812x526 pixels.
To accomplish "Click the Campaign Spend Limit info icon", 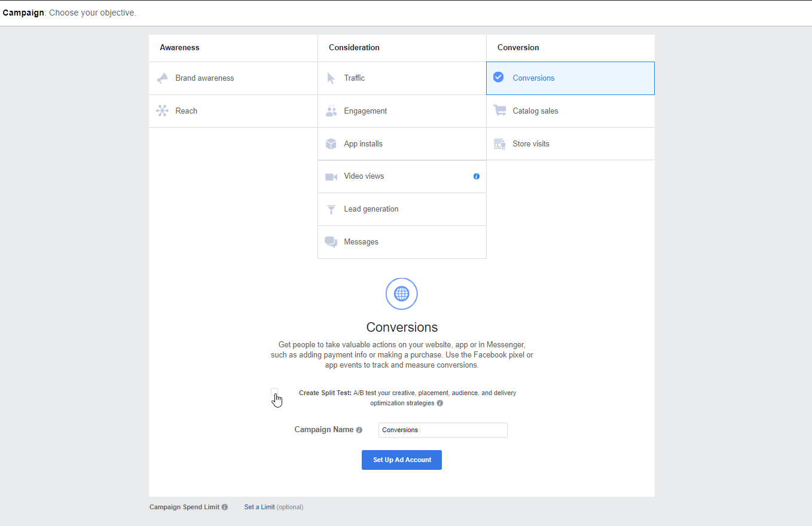I will pos(225,507).
